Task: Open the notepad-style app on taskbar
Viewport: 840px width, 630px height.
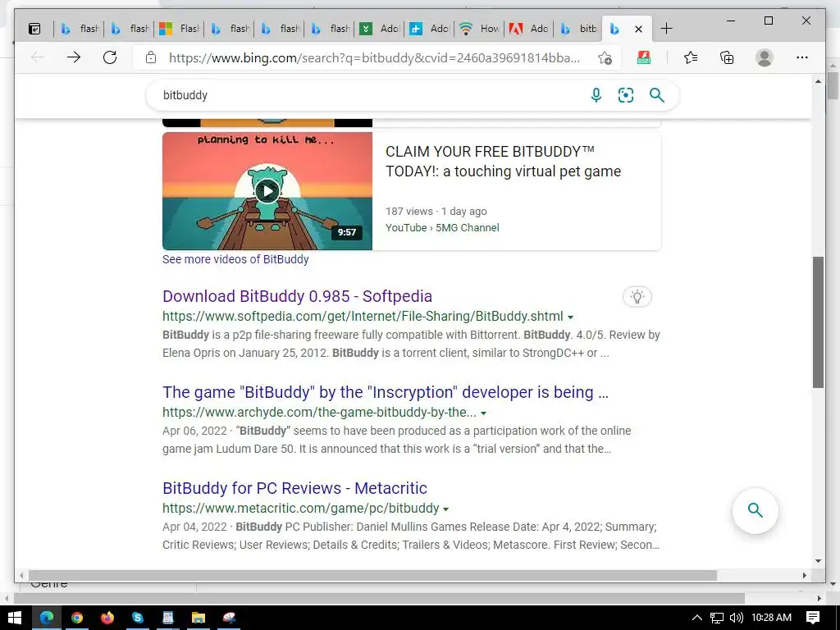Action: [168, 618]
